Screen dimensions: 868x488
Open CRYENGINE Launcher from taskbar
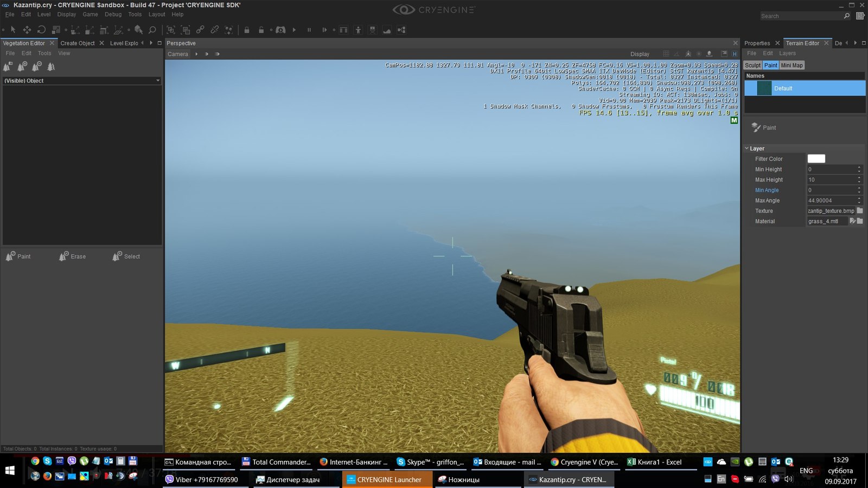[x=387, y=479]
